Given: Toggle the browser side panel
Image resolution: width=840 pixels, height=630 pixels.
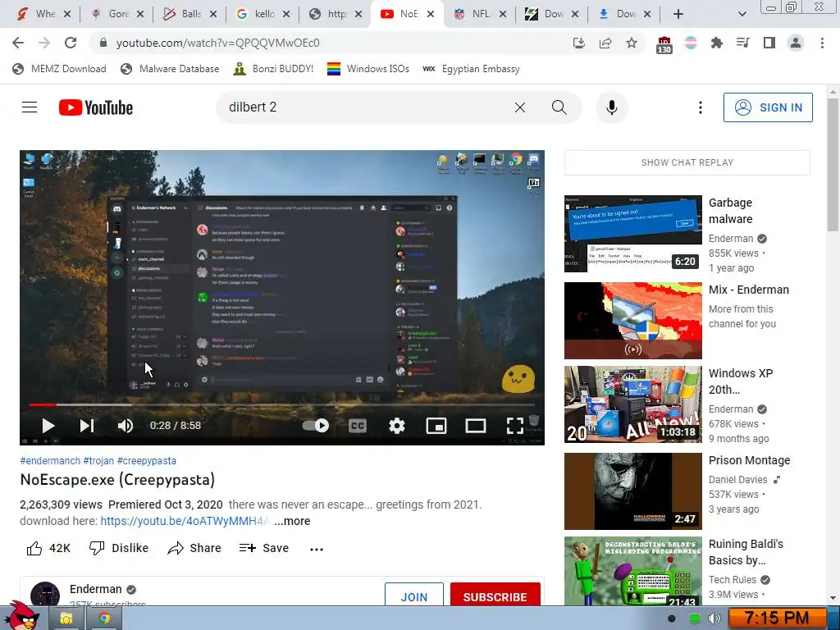Looking at the screenshot, I should click(769, 43).
